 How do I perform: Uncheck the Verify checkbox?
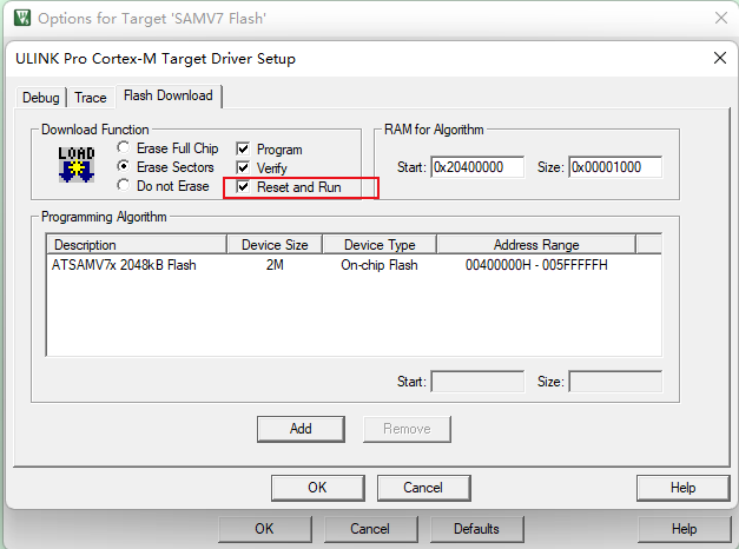(x=243, y=168)
